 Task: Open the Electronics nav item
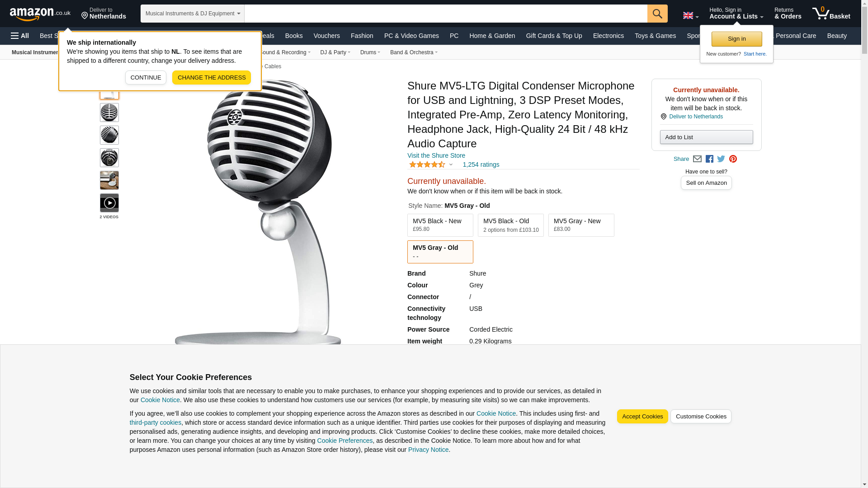pos(608,36)
